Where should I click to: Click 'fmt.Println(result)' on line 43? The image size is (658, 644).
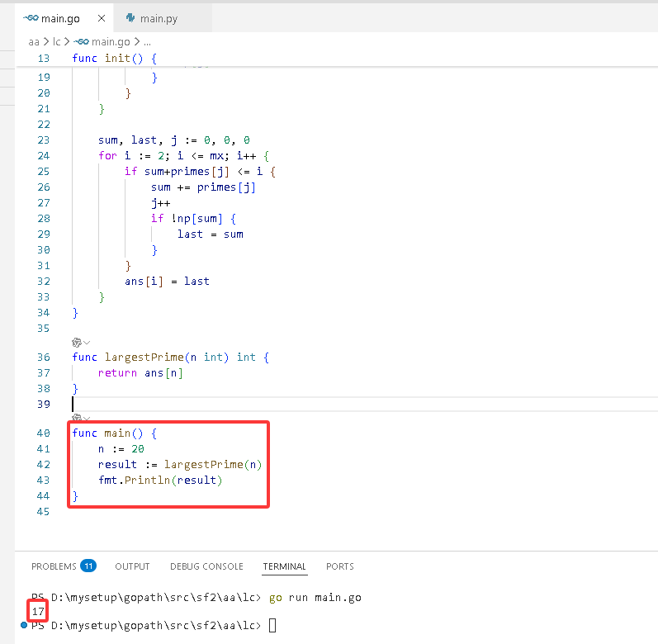coord(160,481)
